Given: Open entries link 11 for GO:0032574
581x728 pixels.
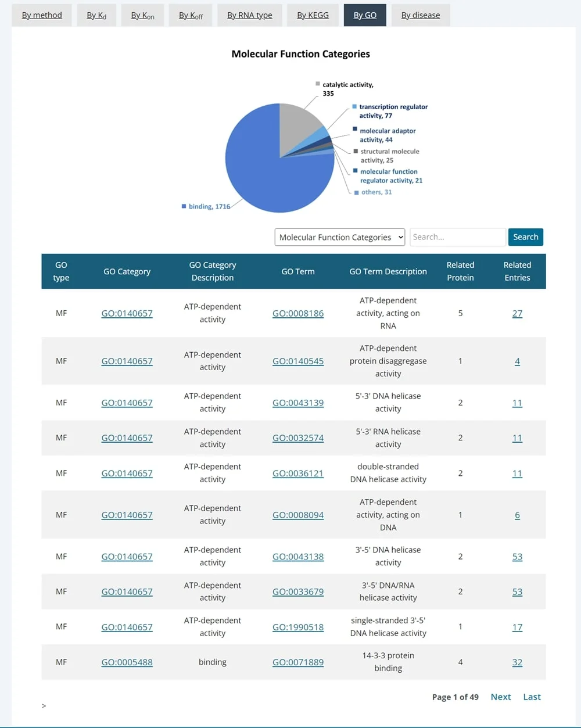Looking at the screenshot, I should (517, 438).
